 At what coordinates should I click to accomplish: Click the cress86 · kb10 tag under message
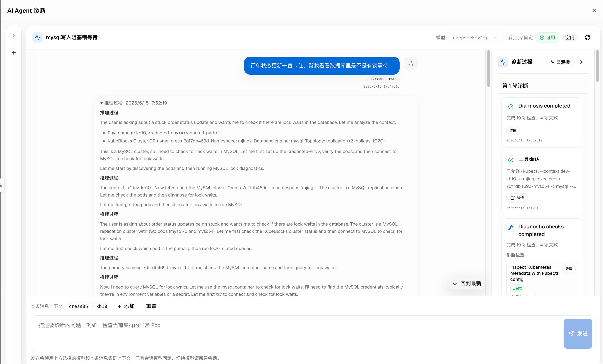383,79
